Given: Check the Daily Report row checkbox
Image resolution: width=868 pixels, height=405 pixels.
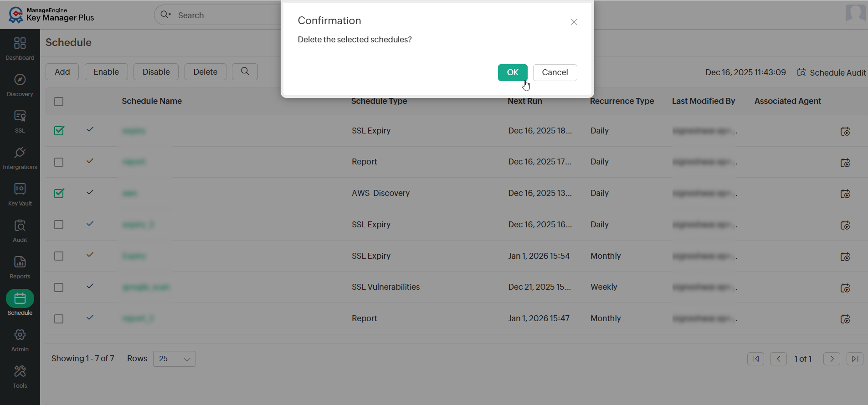Looking at the screenshot, I should point(59,162).
